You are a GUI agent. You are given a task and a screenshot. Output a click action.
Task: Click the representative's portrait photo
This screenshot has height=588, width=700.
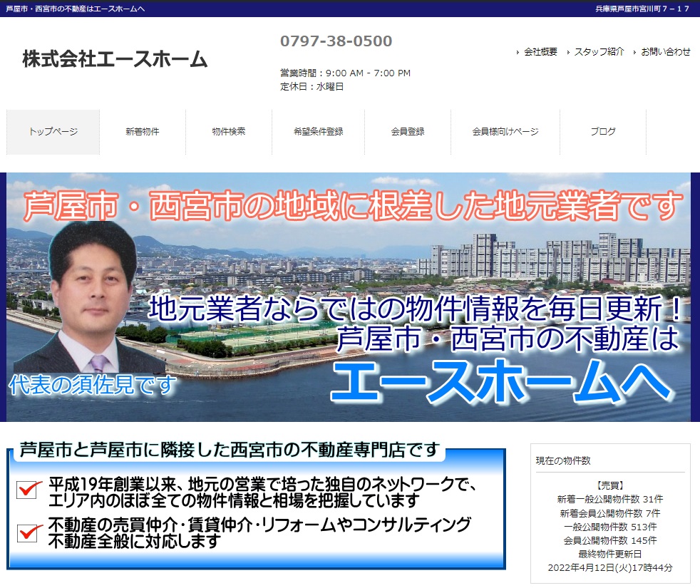tap(91, 297)
